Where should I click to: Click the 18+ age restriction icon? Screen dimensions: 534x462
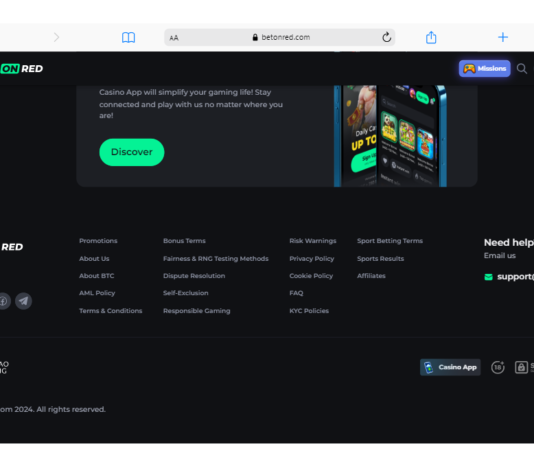click(x=498, y=367)
